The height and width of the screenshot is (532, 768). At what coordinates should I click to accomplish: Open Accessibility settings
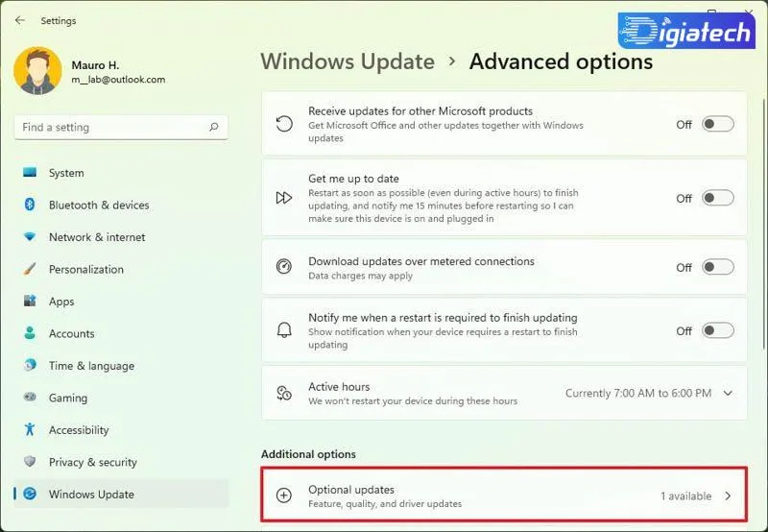pyautogui.click(x=121, y=429)
